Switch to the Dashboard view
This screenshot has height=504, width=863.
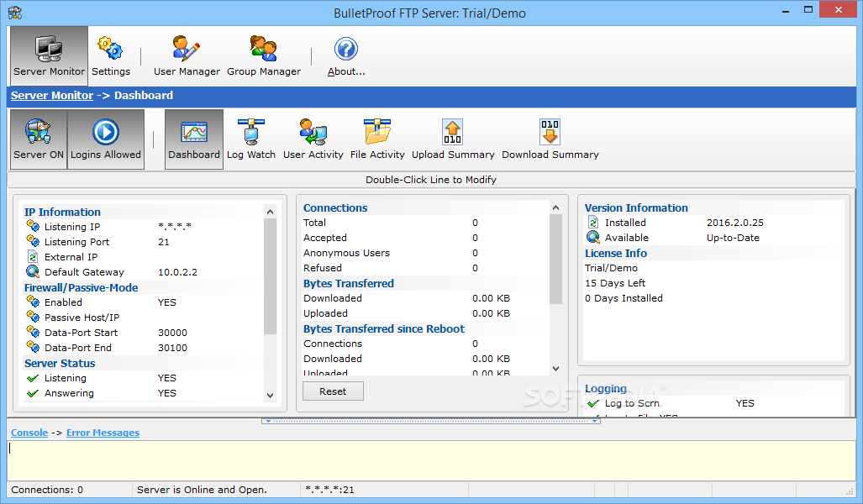tap(194, 139)
